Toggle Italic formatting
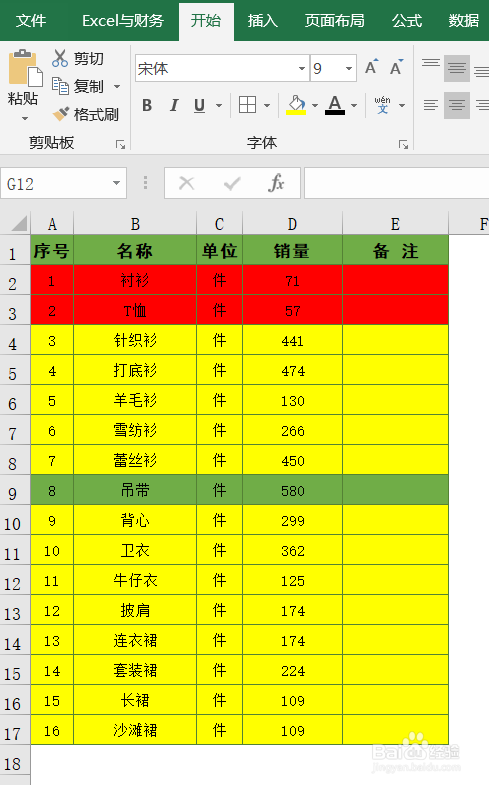Image resolution: width=489 pixels, height=785 pixels. coord(174,105)
